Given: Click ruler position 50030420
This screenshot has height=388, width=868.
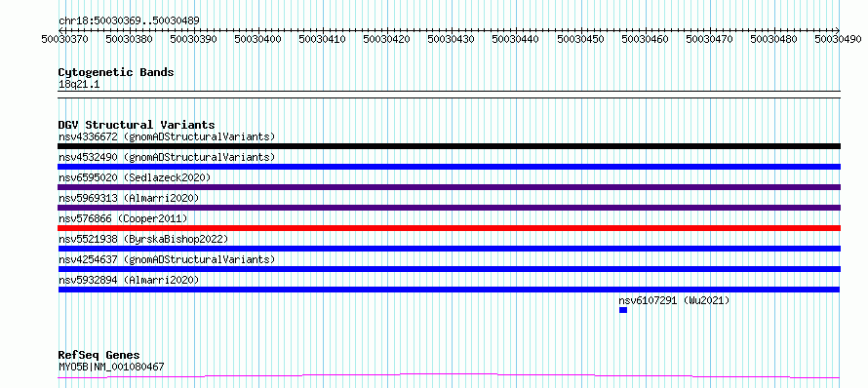Looking at the screenshot, I should point(387,39).
